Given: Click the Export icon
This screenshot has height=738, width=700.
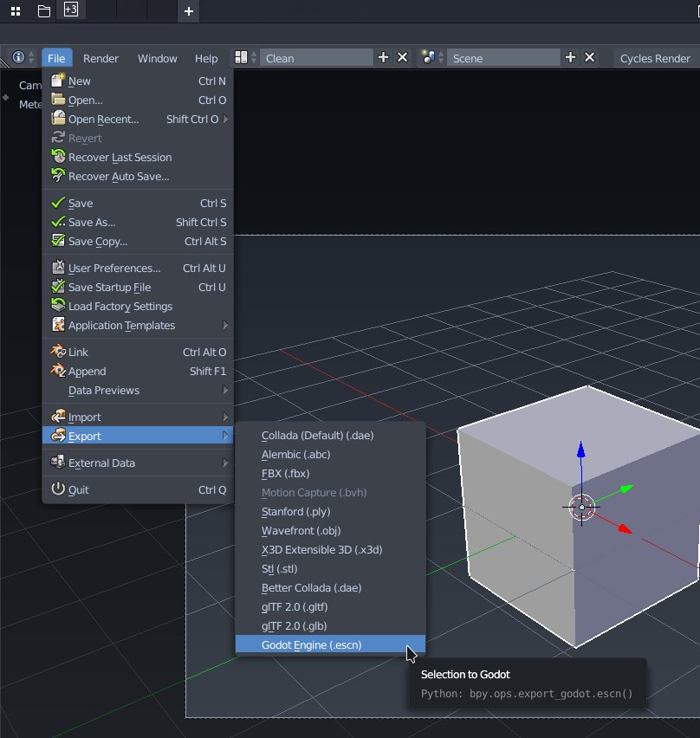Looking at the screenshot, I should pos(58,436).
